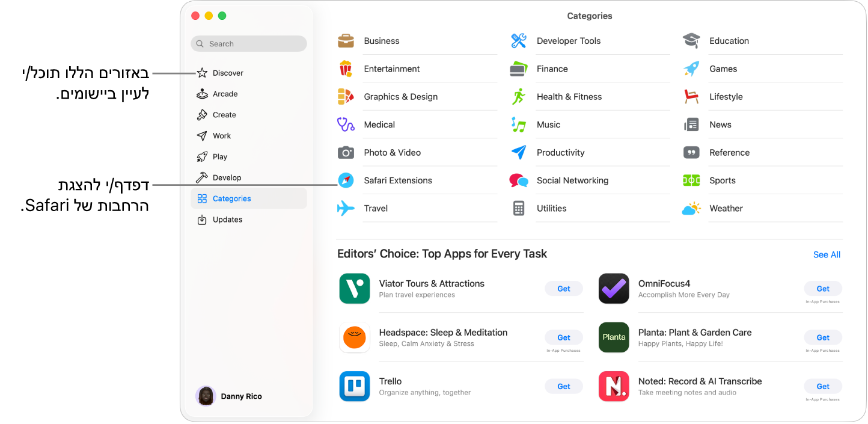Screen dimensions: 868x424
Task: Click Get for Trello
Action: (x=564, y=387)
